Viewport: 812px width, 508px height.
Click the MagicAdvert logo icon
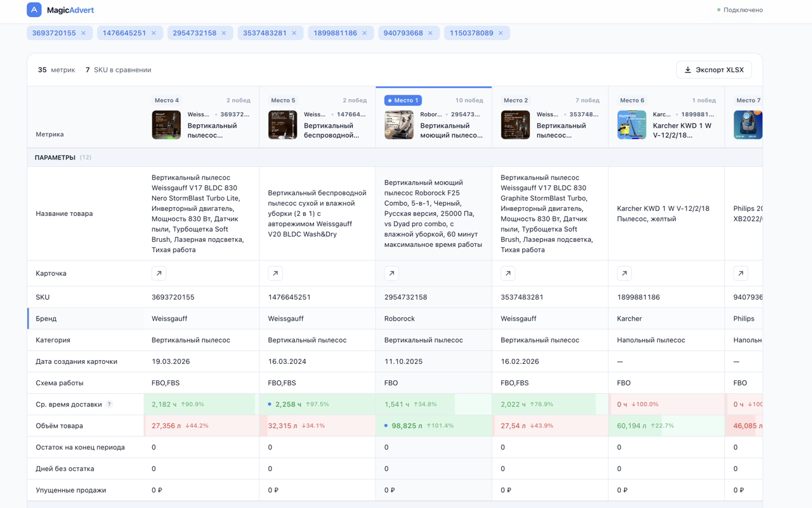[34, 10]
